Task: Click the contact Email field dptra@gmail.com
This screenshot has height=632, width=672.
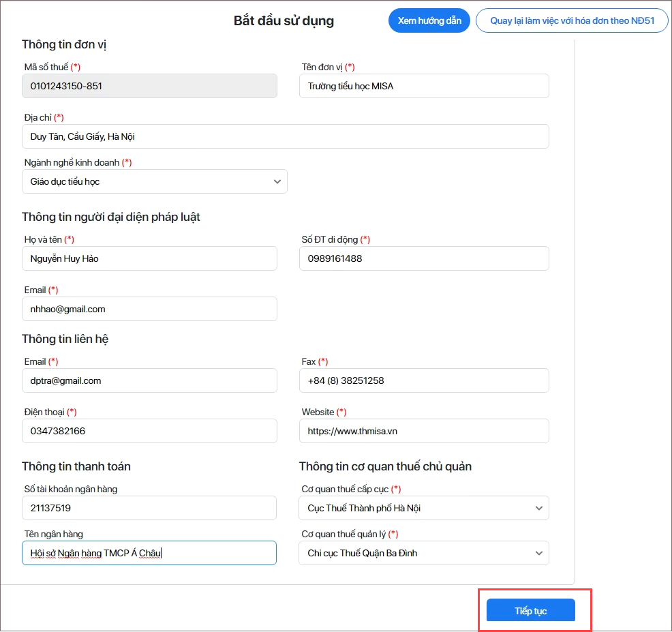Action: [x=149, y=380]
